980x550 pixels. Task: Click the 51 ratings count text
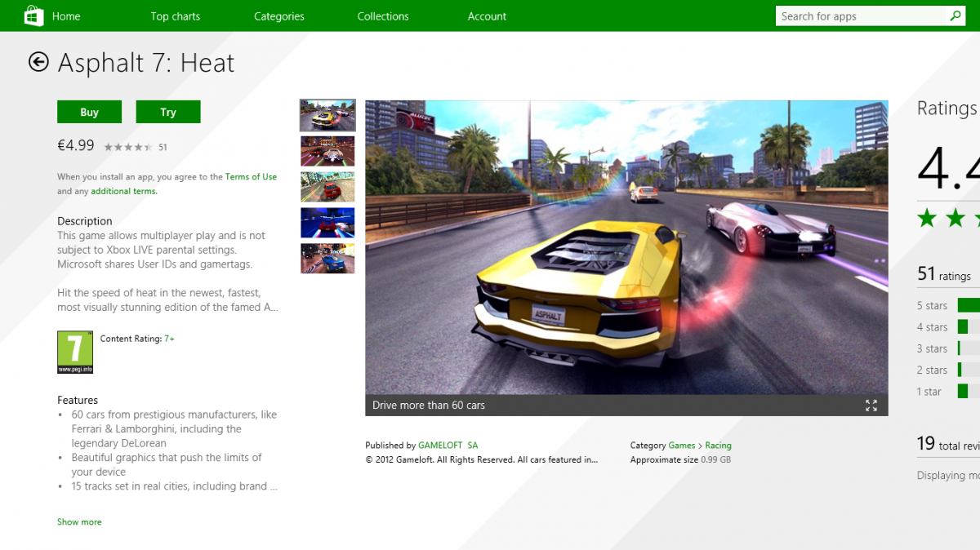pyautogui.click(x=944, y=274)
